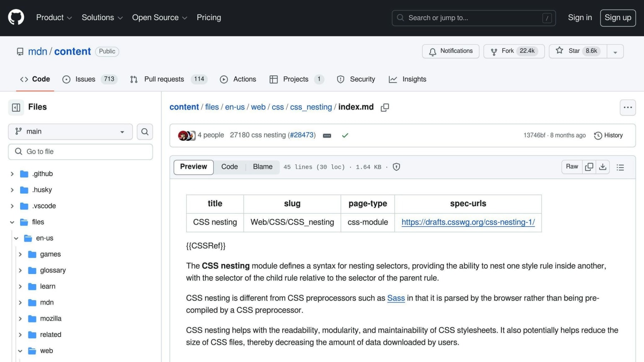Viewport: 644px width, 362px height.
Task: Click the contributor avatars
Action: tap(187, 135)
